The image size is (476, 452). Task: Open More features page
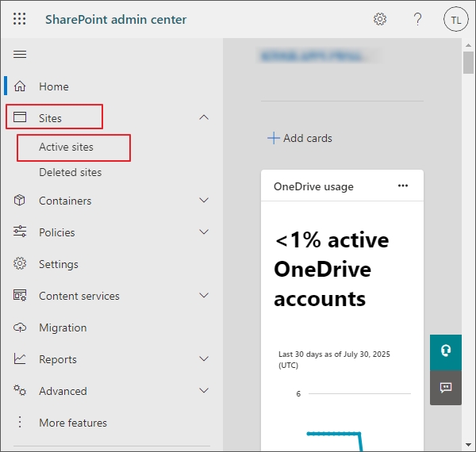pos(73,423)
